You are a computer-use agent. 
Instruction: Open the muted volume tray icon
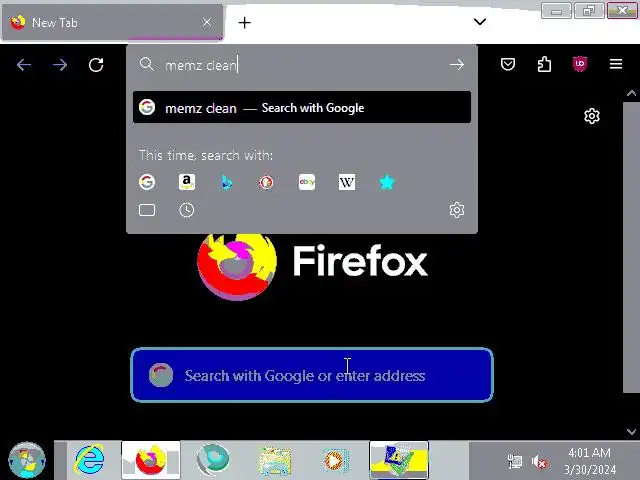(x=539, y=462)
